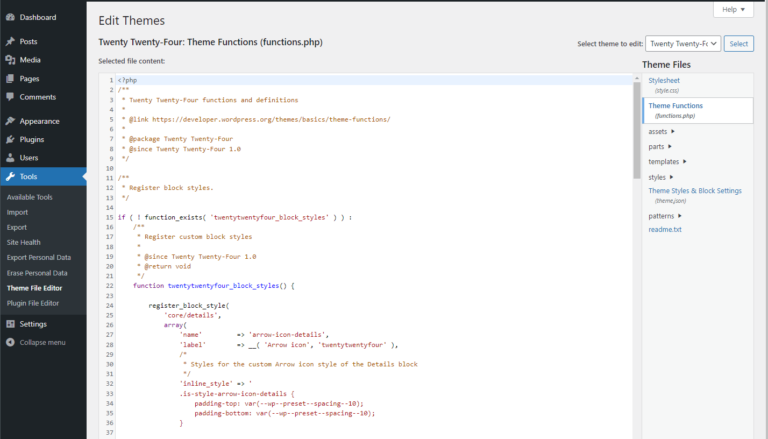Click the Media library icon
The width and height of the screenshot is (768, 439).
(x=10, y=60)
